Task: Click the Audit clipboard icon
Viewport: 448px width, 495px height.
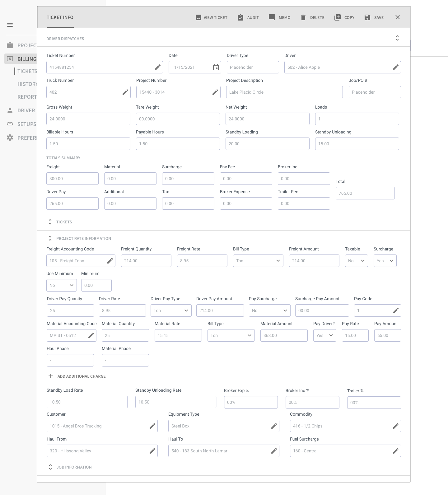Action: [x=240, y=17]
